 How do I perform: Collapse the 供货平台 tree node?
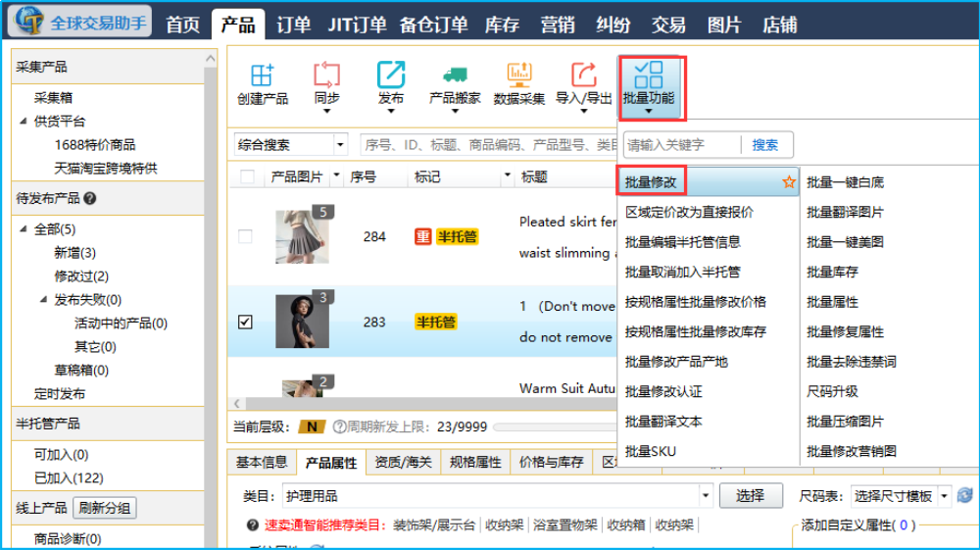coord(24,122)
